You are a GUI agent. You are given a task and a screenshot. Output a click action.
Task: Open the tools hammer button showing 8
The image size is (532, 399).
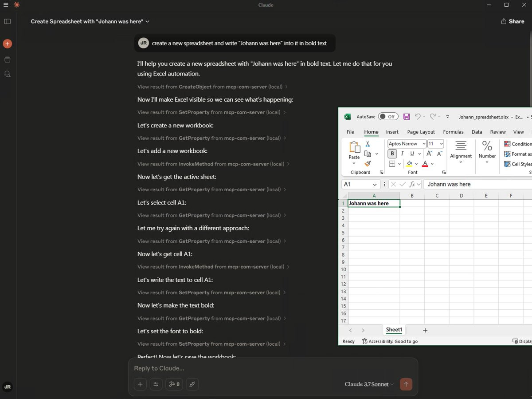(174, 384)
